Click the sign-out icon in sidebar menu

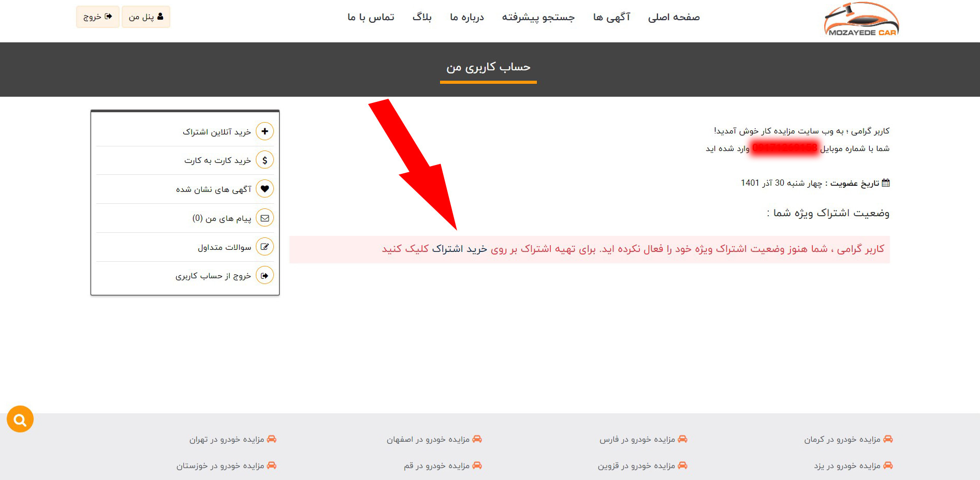coord(265,276)
